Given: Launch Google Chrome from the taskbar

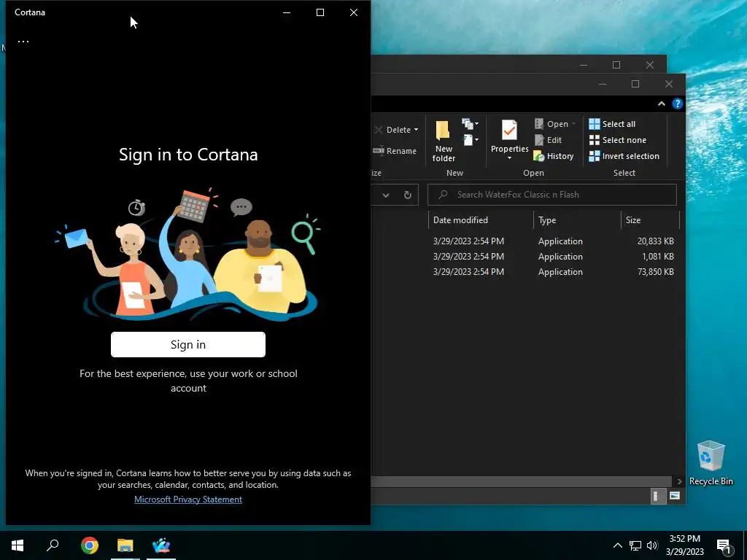Looking at the screenshot, I should tap(90, 545).
